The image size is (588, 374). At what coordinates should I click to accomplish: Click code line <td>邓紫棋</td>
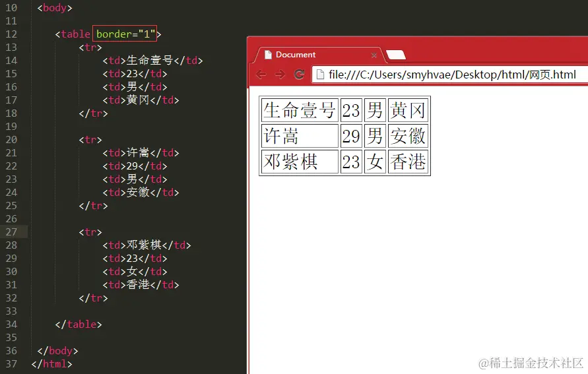(x=147, y=245)
